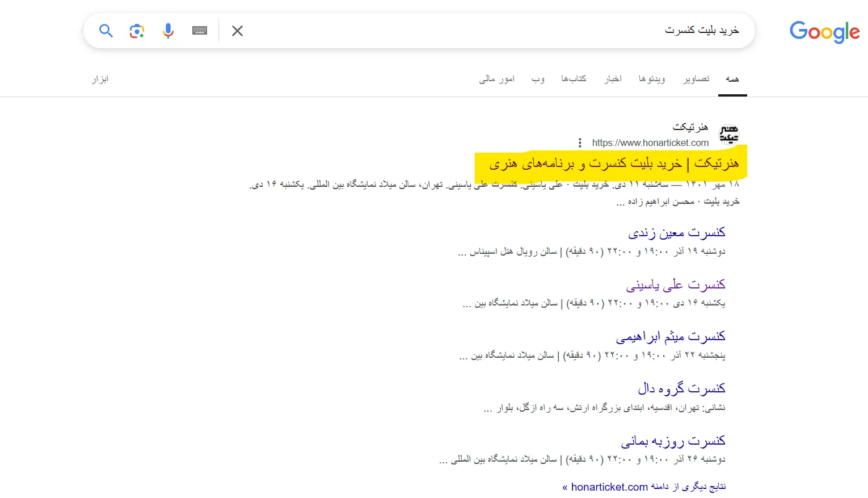Switch to the کتاب‌ها (Books) tab

coord(574,79)
